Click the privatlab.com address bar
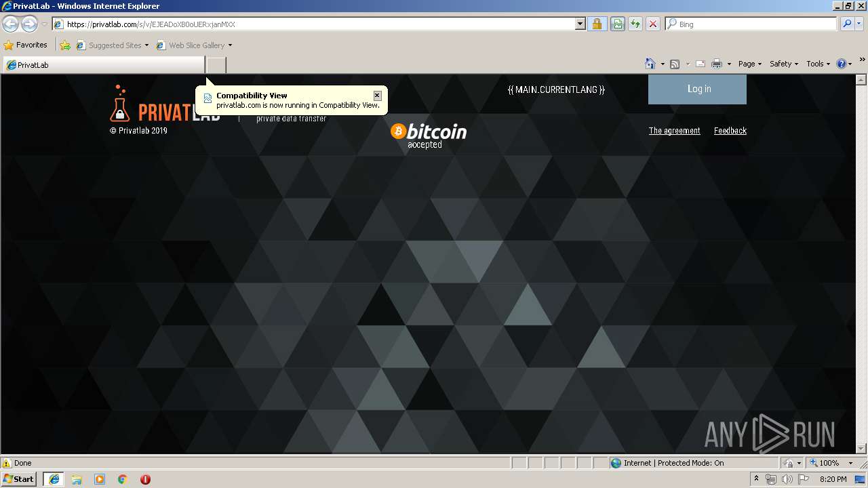868x488 pixels. point(313,24)
